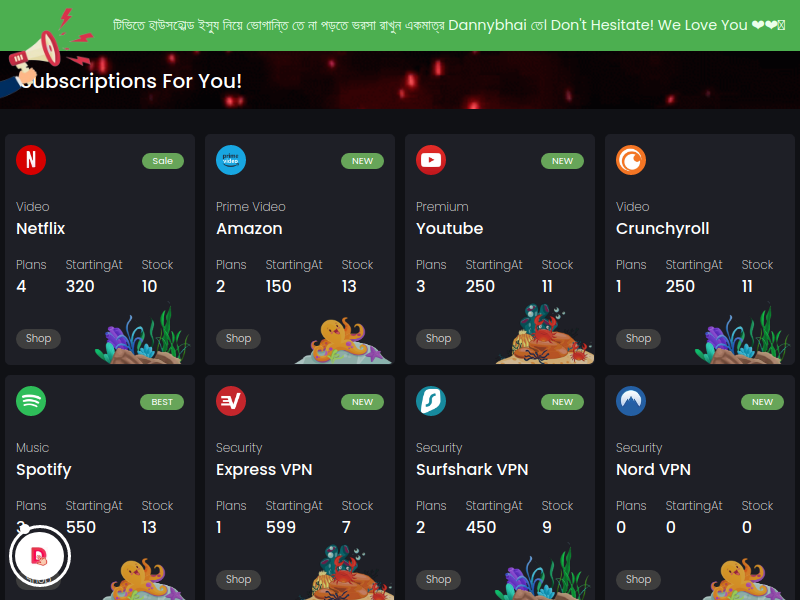Open the Shop button under Surfshark VPN
Screen dimensions: 800x600
[438, 580]
